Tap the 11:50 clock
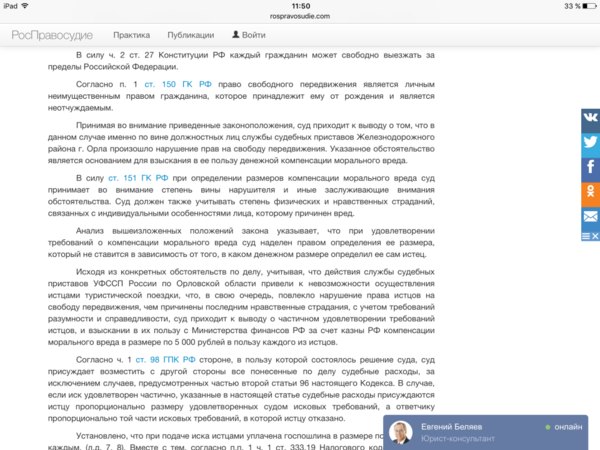 click(x=301, y=6)
